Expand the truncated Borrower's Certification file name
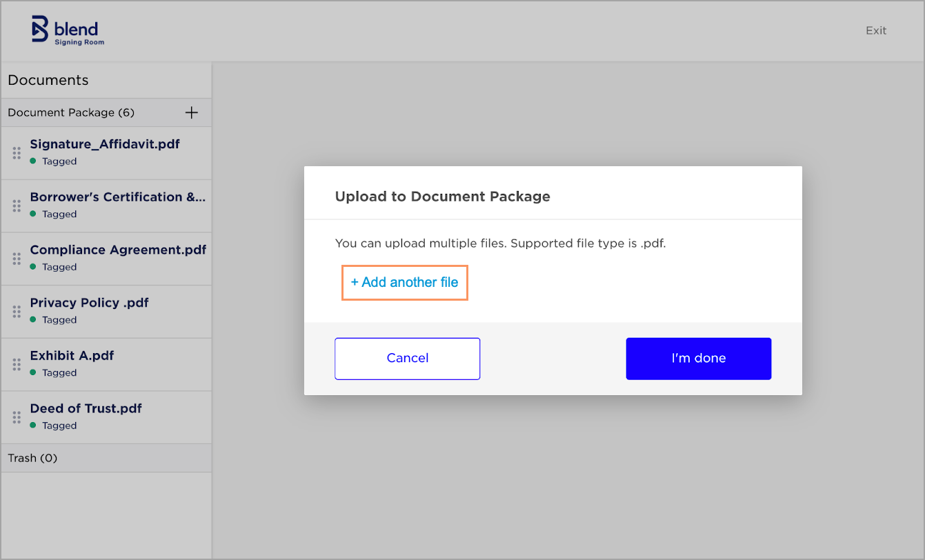 pyautogui.click(x=117, y=197)
